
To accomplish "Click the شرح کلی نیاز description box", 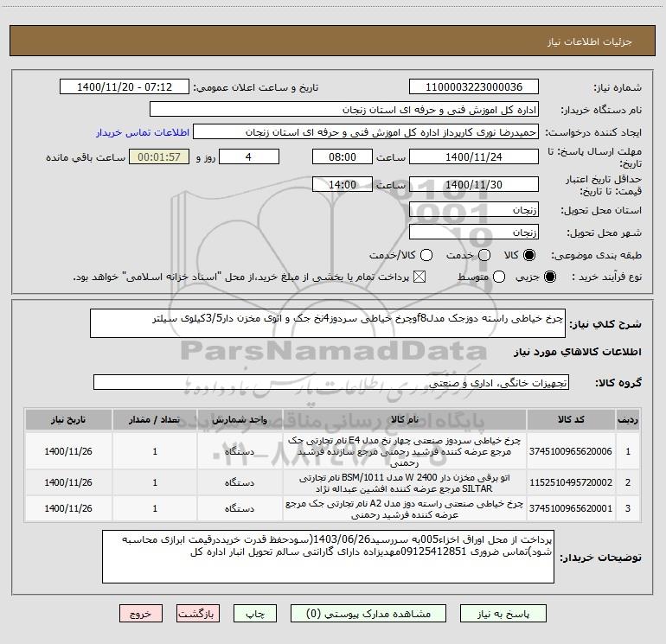I will 328,323.
